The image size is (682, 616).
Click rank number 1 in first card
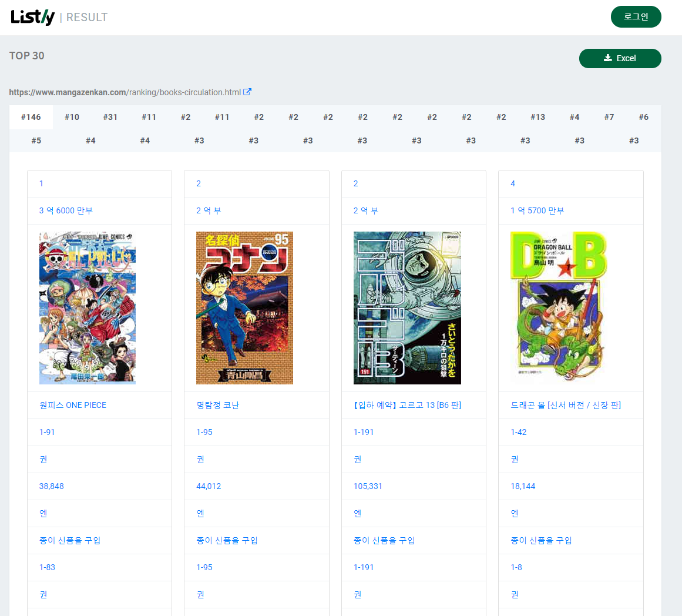41,184
